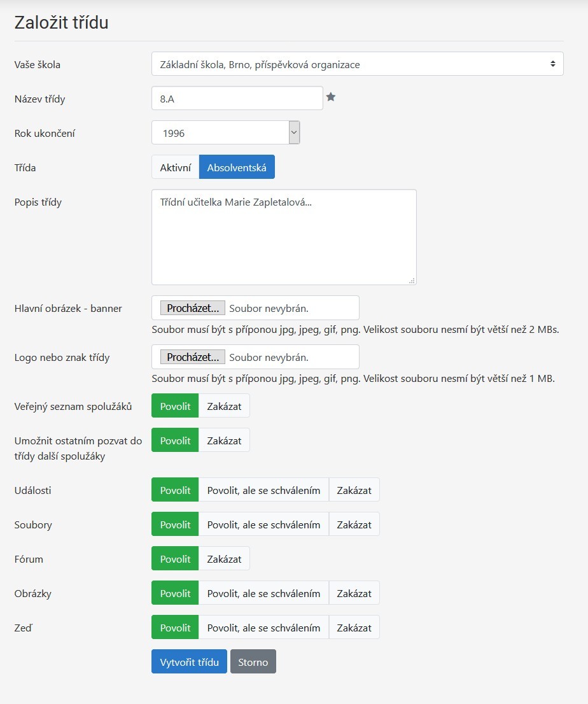Disable Soubory with Zakázat

(354, 524)
